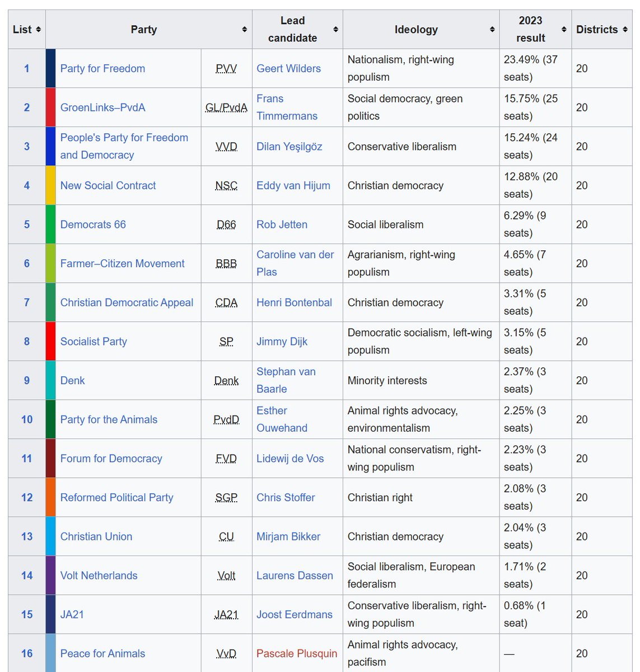This screenshot has height=672, width=640.
Task: Open Eddy van Hijum candidate link
Action: (x=293, y=185)
